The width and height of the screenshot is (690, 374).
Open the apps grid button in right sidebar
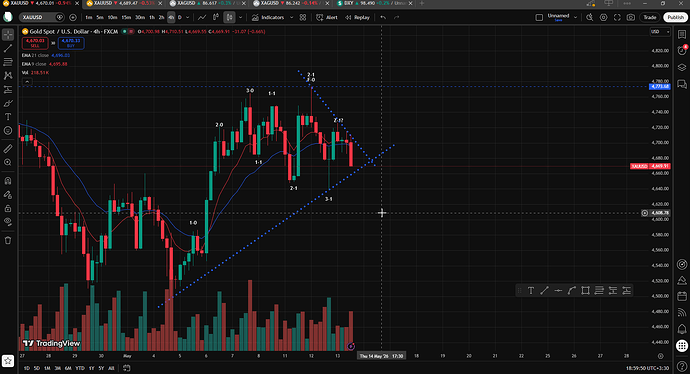pos(682,346)
